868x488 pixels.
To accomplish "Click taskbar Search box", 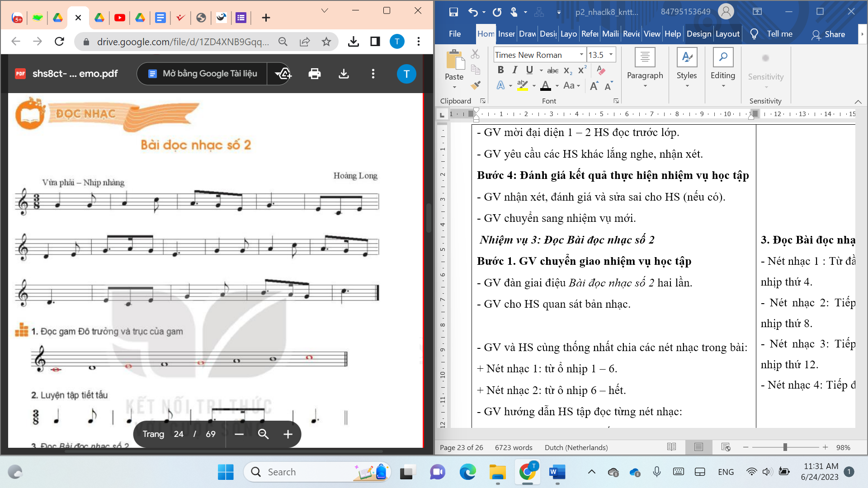I will pos(317,472).
